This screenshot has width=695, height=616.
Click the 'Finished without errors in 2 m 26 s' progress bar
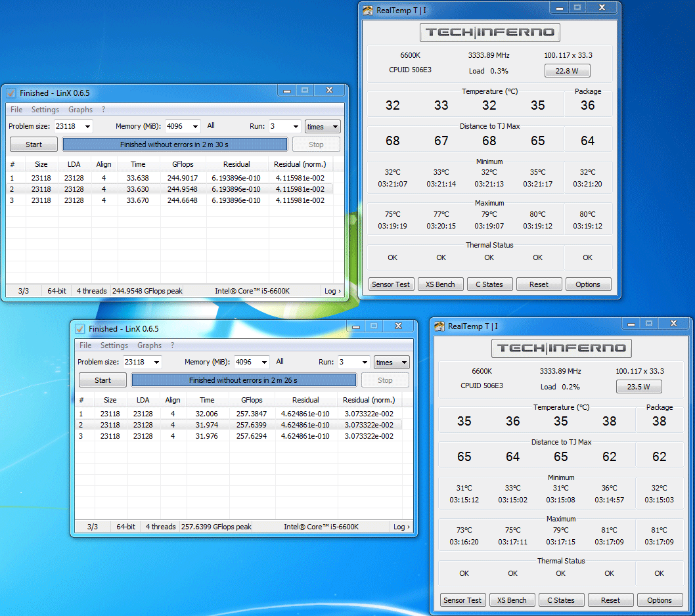click(244, 380)
